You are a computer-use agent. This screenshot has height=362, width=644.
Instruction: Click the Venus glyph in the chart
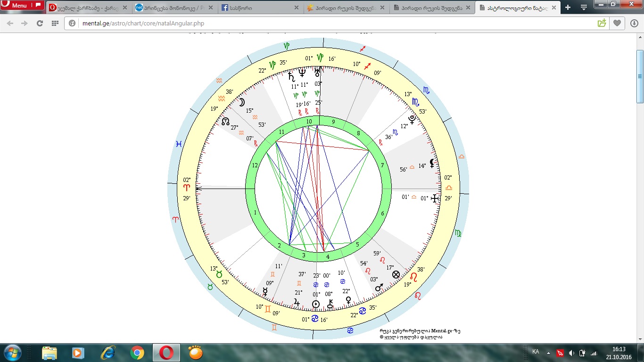(349, 300)
